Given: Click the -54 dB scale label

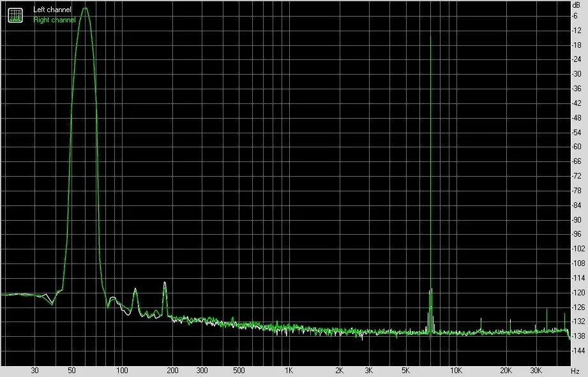Looking at the screenshot, I should 577,132.
